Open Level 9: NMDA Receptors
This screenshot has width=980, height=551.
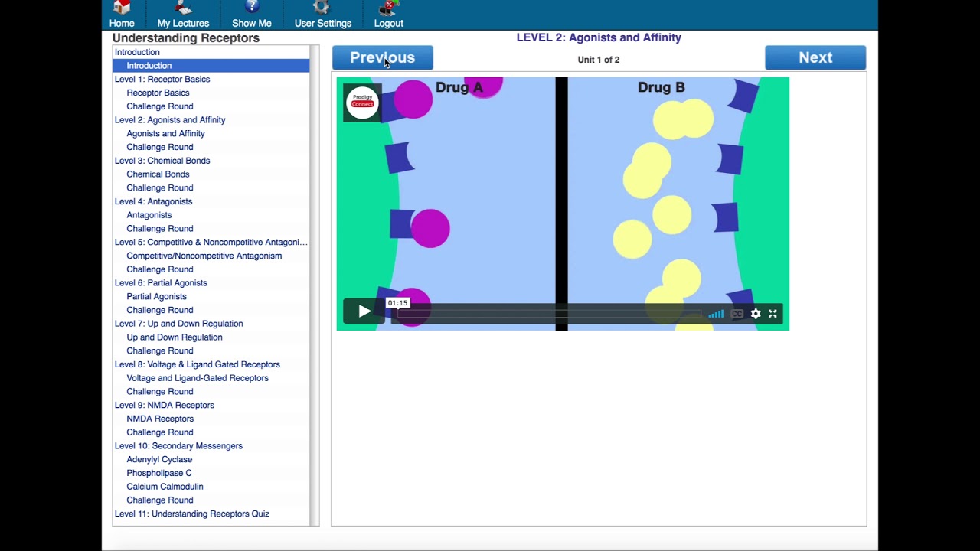pyautogui.click(x=165, y=405)
